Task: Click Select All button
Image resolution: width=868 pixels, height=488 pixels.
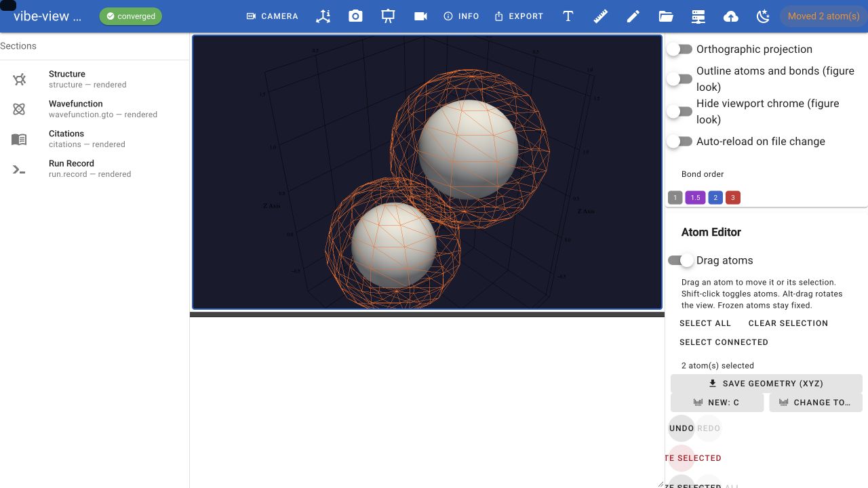Action: pyautogui.click(x=705, y=323)
